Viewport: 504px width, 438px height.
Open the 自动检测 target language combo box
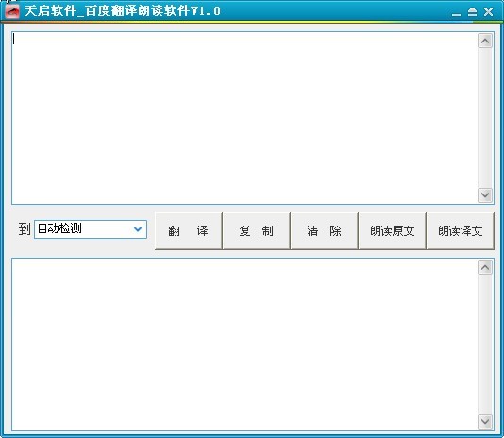point(91,229)
